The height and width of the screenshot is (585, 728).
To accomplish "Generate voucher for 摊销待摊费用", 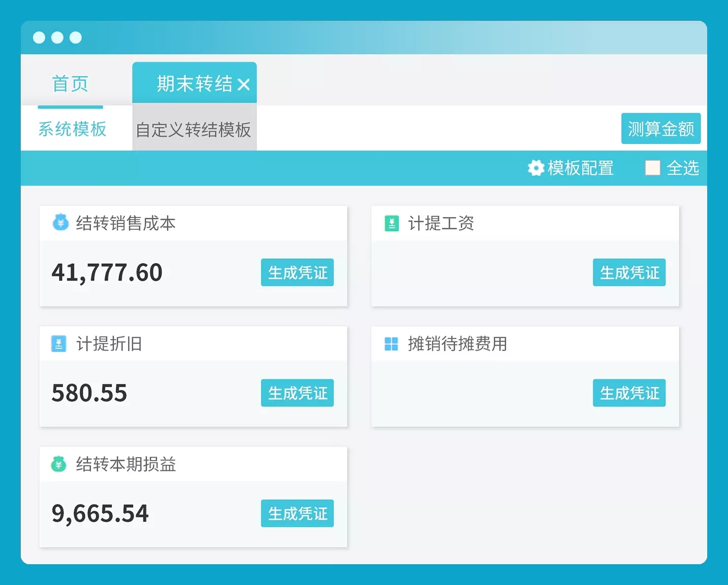I will 629,393.
